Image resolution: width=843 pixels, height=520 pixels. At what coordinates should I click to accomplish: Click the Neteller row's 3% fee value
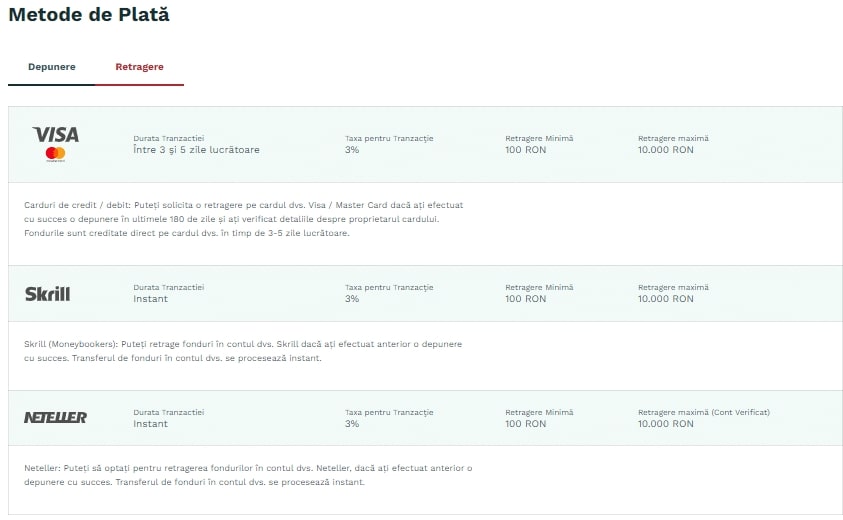click(x=352, y=424)
